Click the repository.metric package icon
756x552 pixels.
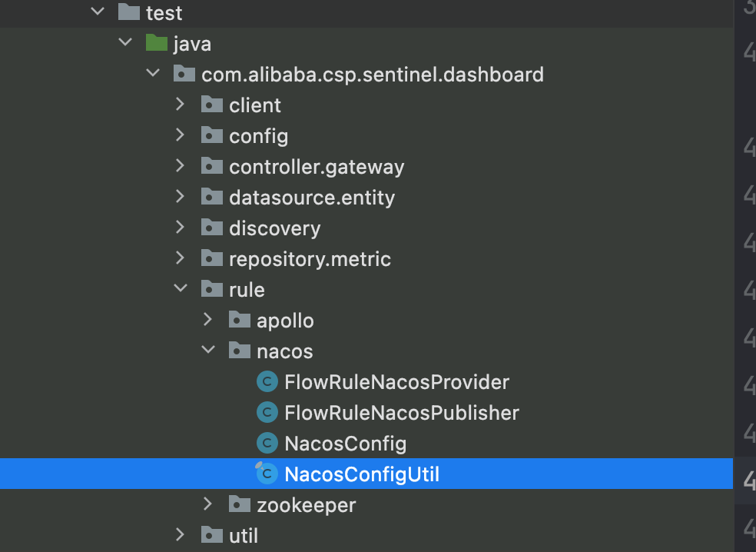coord(211,258)
